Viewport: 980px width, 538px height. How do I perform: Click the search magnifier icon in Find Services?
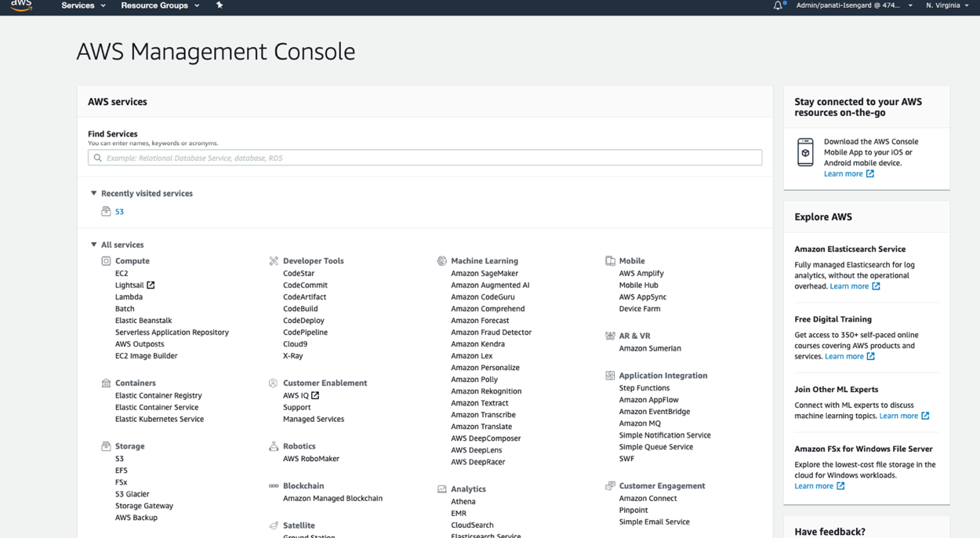coord(98,158)
